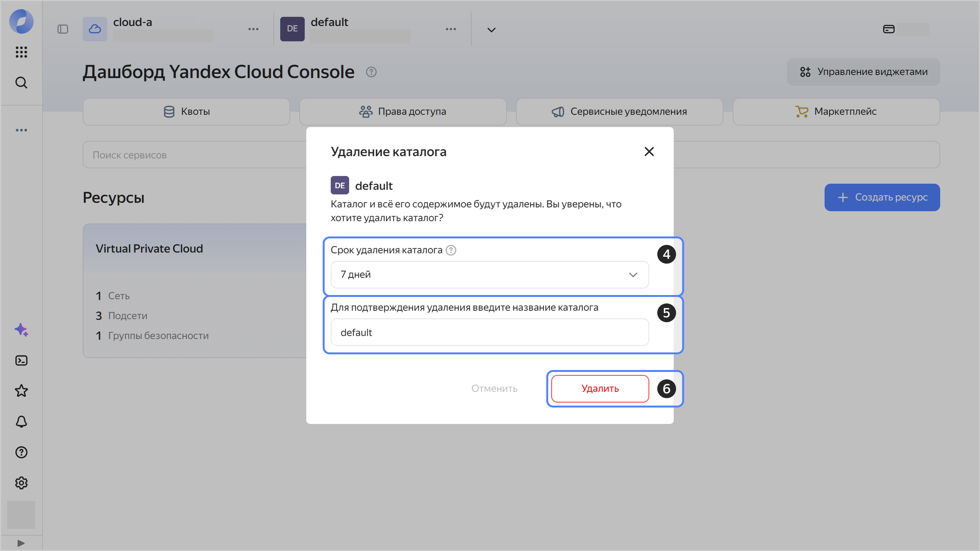Open the notifications bell icon
This screenshot has height=551, width=980.
click(21, 422)
